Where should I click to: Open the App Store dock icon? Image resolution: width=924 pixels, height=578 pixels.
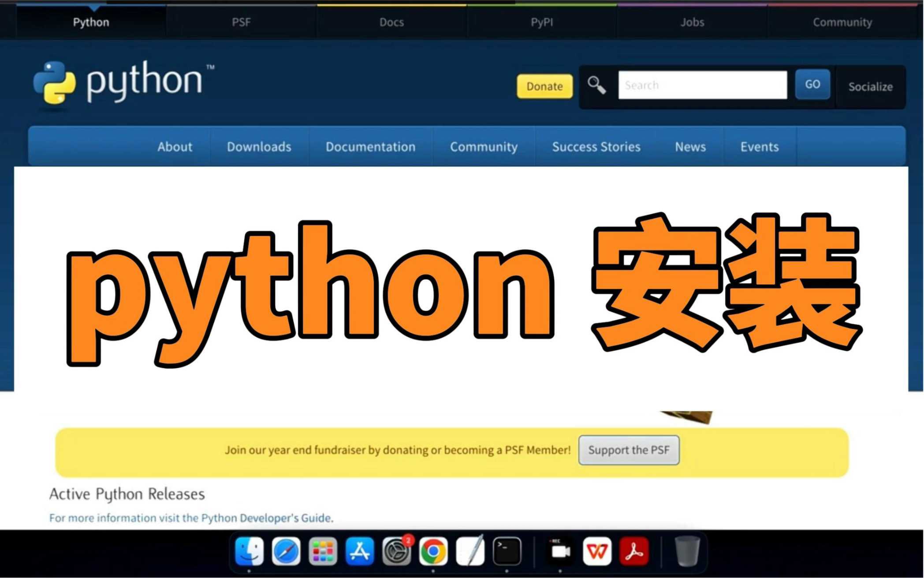pyautogui.click(x=360, y=551)
